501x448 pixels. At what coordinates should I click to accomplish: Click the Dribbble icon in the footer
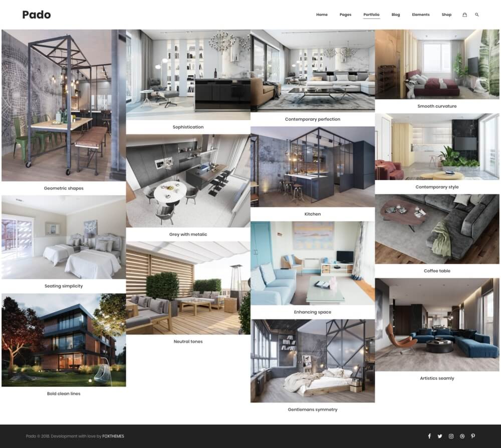(x=462, y=436)
